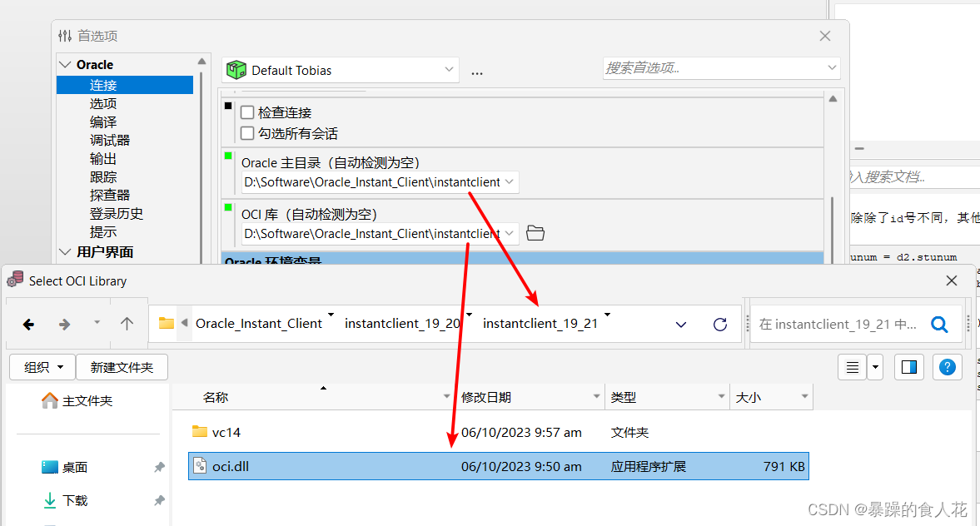
Task: Open the 登录历史 preferences page
Action: [x=116, y=213]
